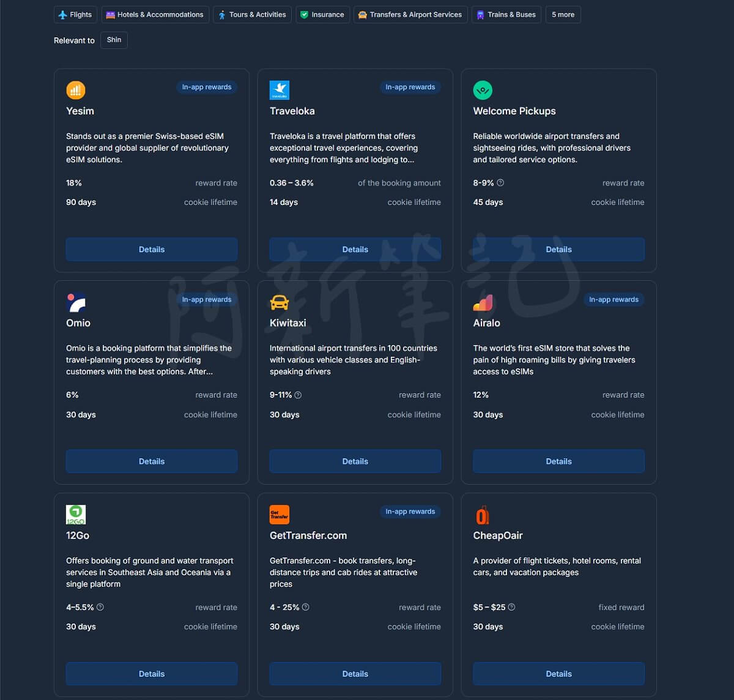Viewport: 734px width, 700px height.
Task: Click the GetTransfer.com title
Action: click(308, 535)
